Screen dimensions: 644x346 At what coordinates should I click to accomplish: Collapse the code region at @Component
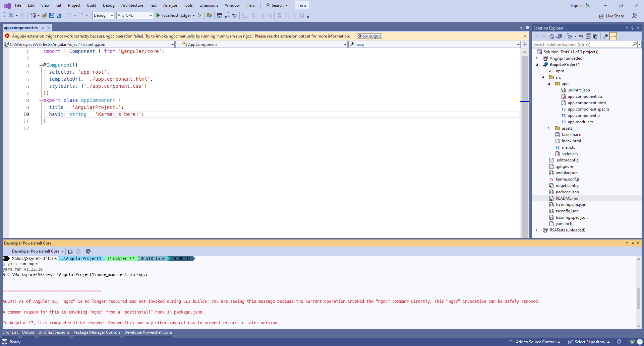pos(41,65)
